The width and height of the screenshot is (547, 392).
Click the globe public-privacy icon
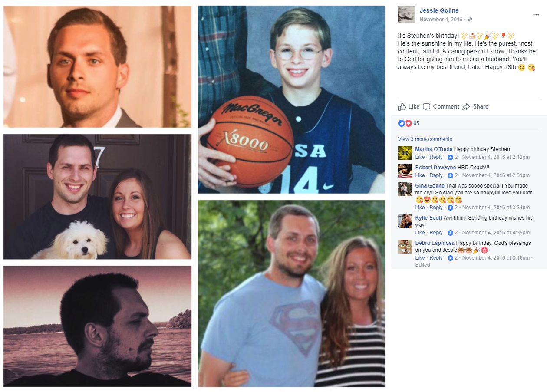click(x=470, y=20)
